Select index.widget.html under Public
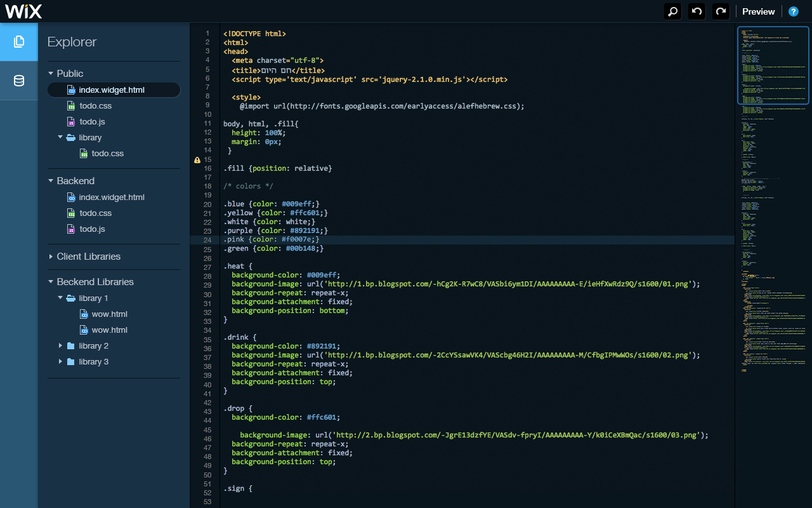Viewport: 812px width, 508px height. [114, 90]
